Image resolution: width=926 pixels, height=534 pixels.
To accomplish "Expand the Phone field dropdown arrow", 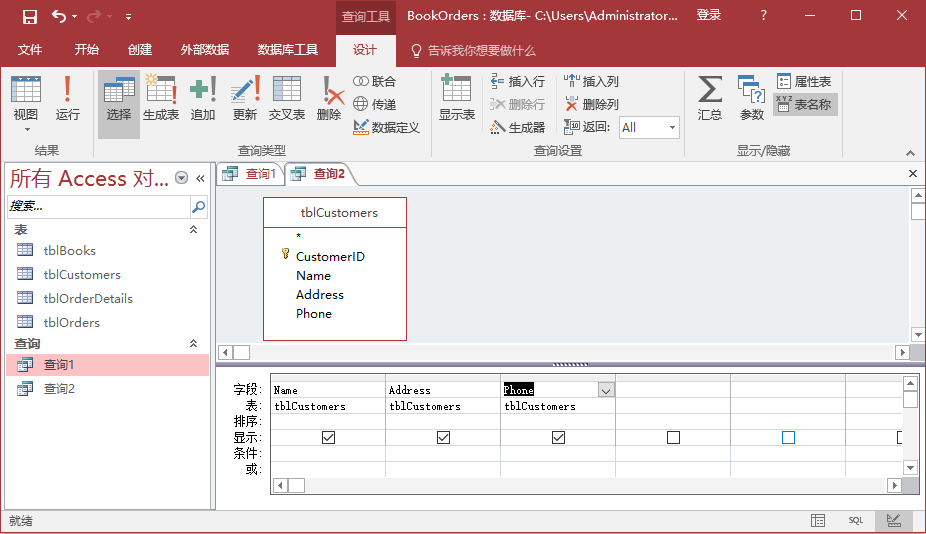I will tap(606, 390).
